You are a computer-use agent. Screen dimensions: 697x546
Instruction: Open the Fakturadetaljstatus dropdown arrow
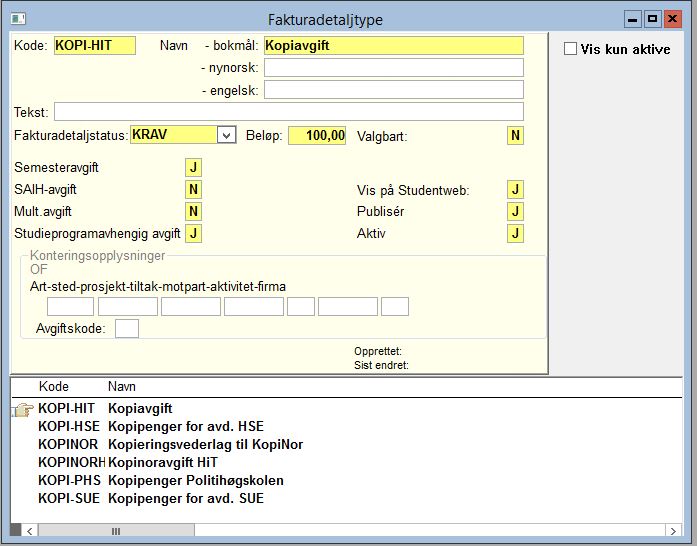(x=226, y=135)
